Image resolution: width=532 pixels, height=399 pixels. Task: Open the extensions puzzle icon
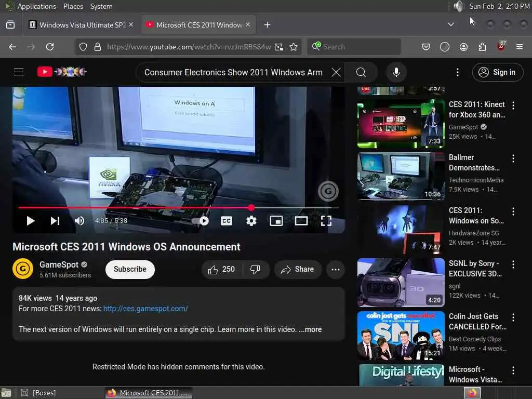[x=482, y=47]
